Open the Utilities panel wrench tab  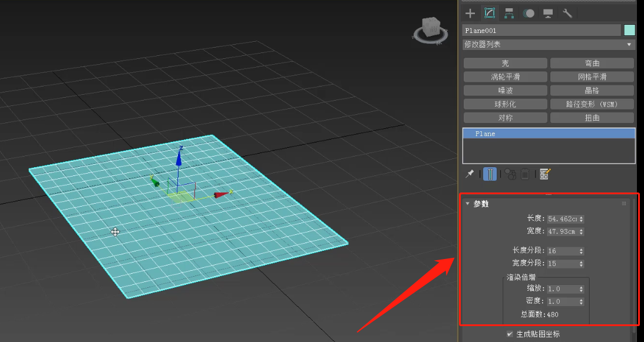[x=567, y=13]
